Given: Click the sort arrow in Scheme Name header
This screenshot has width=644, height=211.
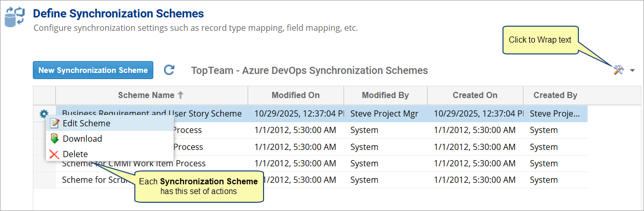Looking at the screenshot, I should coord(180,95).
